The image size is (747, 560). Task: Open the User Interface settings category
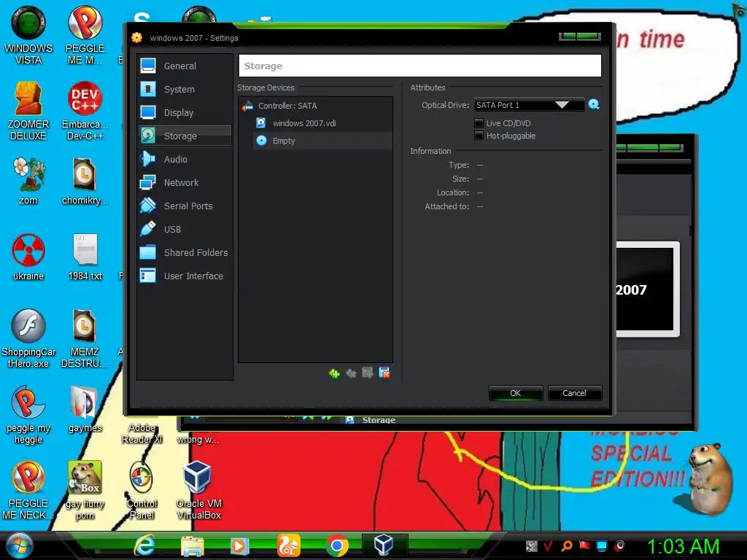point(185,276)
